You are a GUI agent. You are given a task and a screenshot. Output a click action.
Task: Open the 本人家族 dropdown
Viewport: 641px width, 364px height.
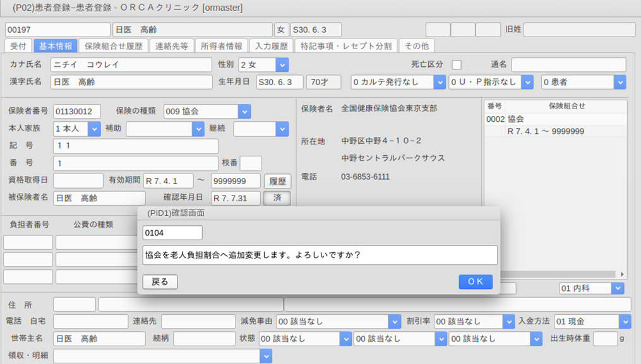click(94, 129)
